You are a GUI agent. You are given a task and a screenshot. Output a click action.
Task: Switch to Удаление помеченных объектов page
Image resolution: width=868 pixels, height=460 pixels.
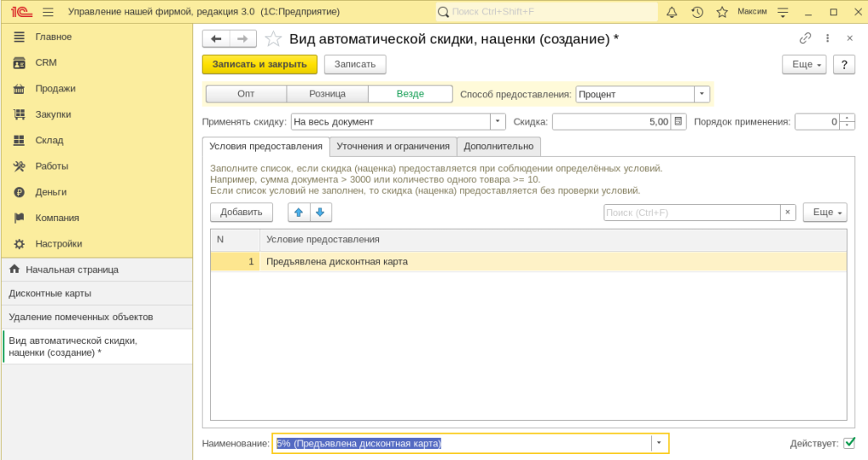pyautogui.click(x=97, y=317)
